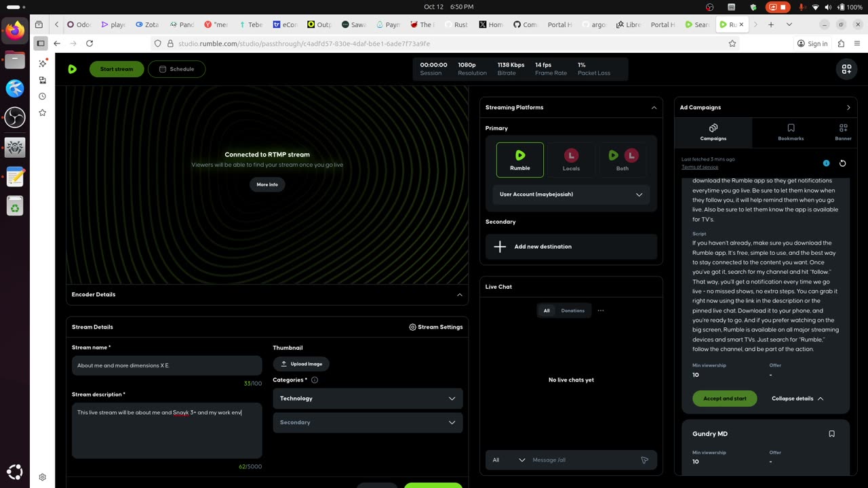Switch to the Rust browser tab
The width and height of the screenshot is (868, 488).
(457, 24)
